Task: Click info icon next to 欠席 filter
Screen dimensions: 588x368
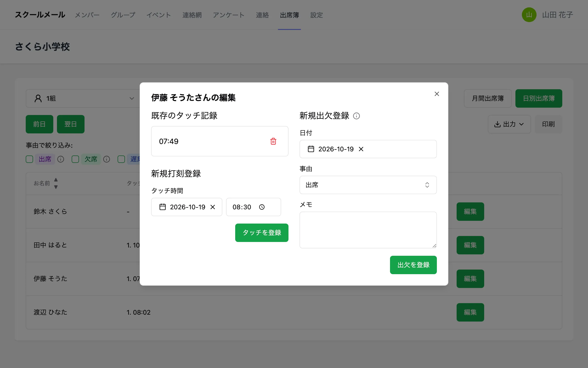Action: (106, 159)
